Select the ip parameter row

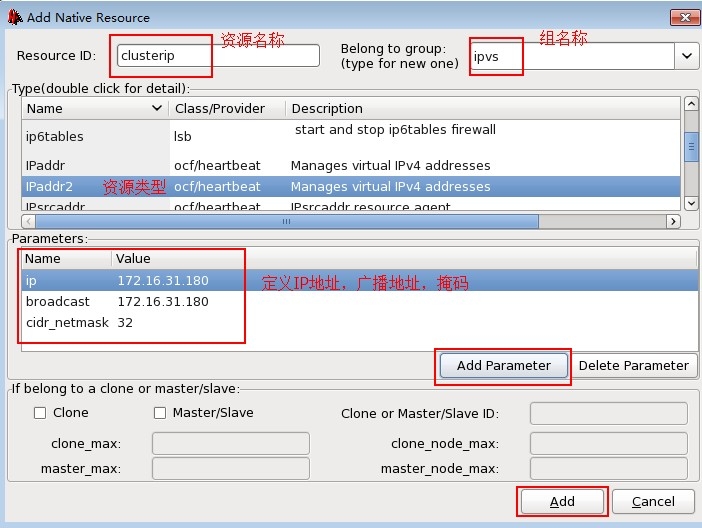[360, 280]
